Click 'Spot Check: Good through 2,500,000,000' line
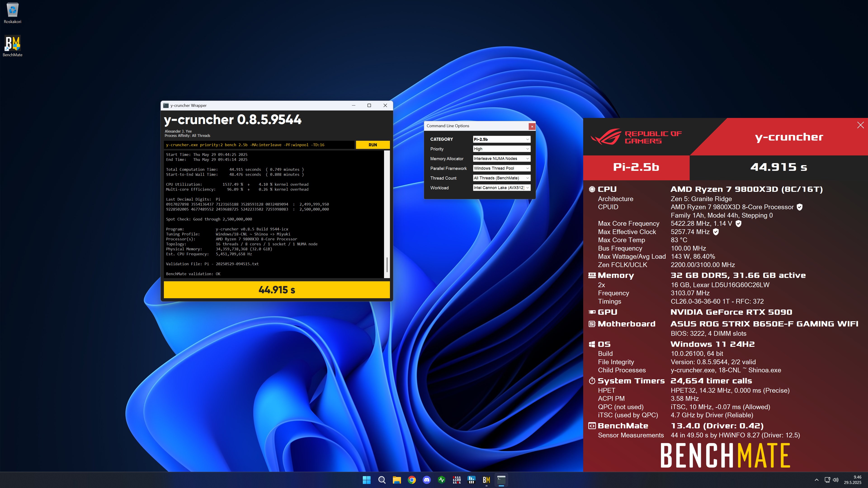The image size is (868, 488). tap(209, 219)
